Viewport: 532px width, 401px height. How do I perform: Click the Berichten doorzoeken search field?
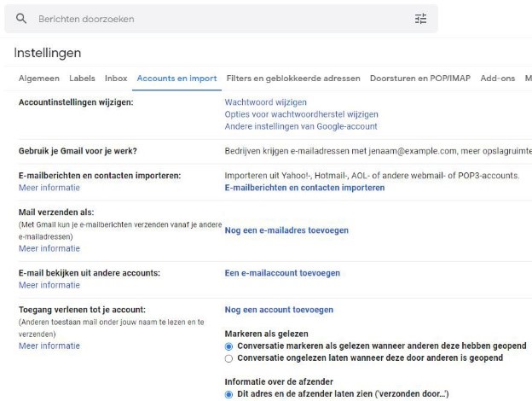[221, 19]
